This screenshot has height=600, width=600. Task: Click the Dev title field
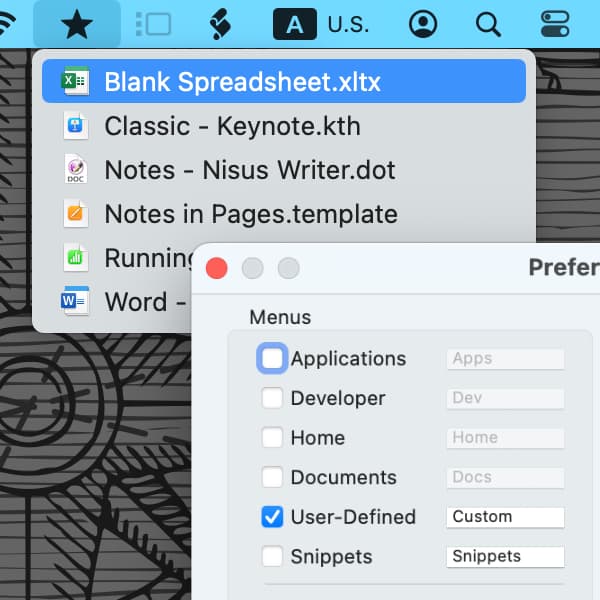click(505, 398)
